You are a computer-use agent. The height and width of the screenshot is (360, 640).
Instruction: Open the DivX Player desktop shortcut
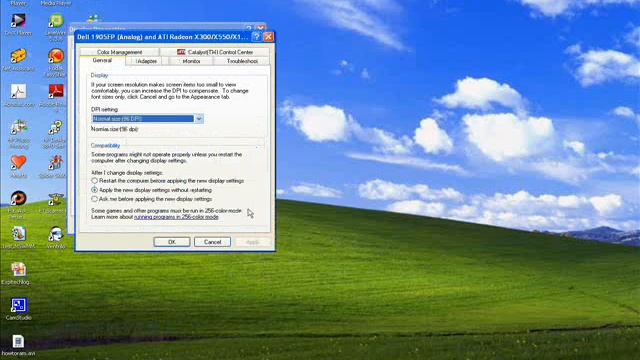click(18, 20)
